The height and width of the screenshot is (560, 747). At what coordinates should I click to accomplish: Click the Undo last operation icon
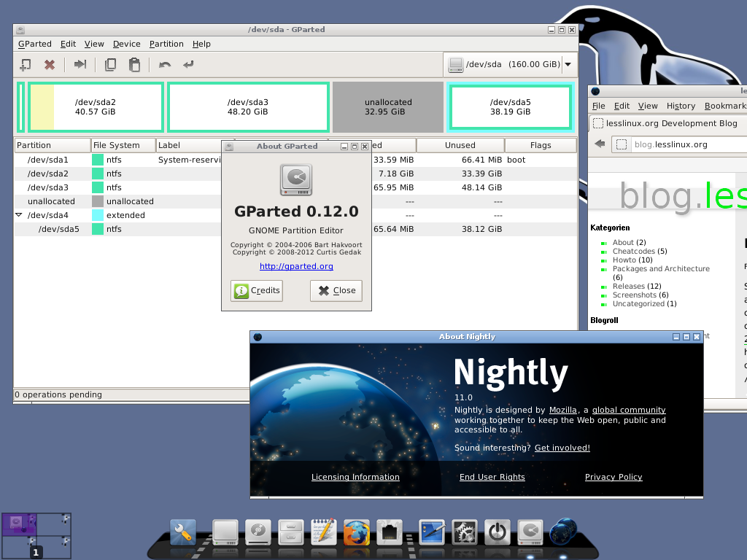click(x=165, y=64)
